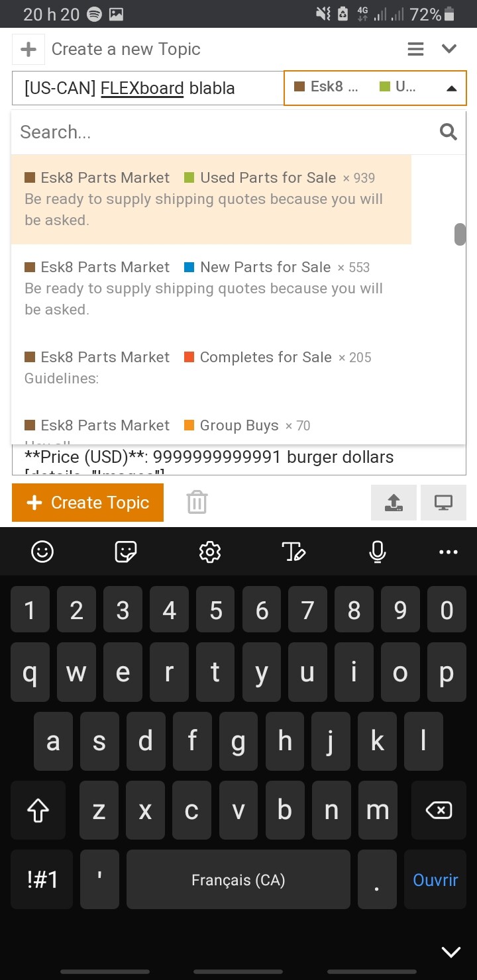Open the hamburger menu in composer header
The width and height of the screenshot is (477, 980).
pos(415,49)
